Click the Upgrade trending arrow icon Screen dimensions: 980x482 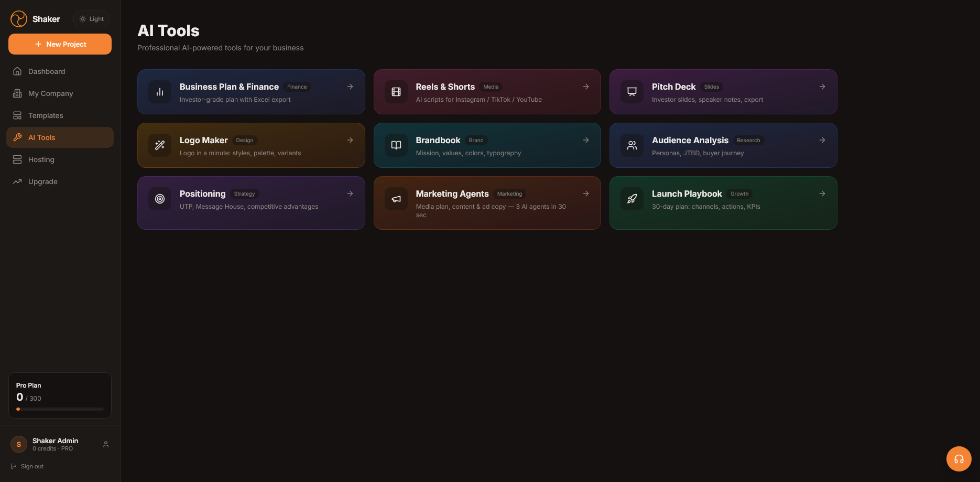click(x=17, y=181)
